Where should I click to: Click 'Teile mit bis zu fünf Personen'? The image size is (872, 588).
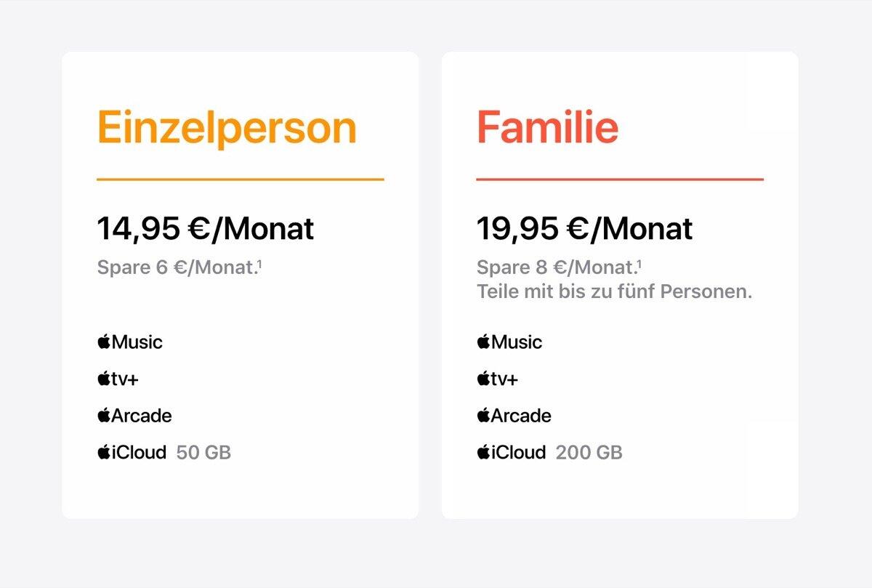614,292
